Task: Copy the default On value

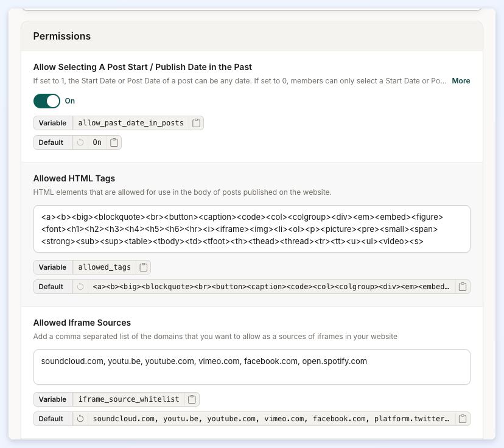Action: [x=114, y=142]
